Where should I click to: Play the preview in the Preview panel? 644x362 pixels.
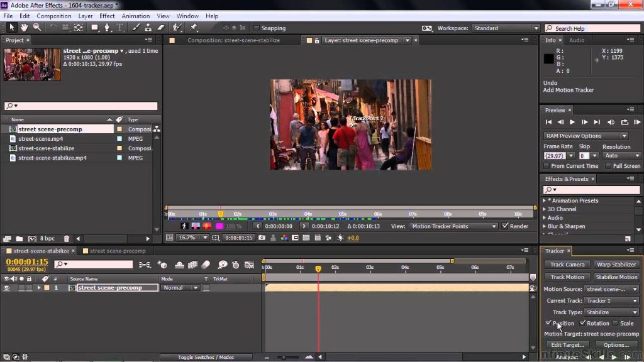(572, 122)
